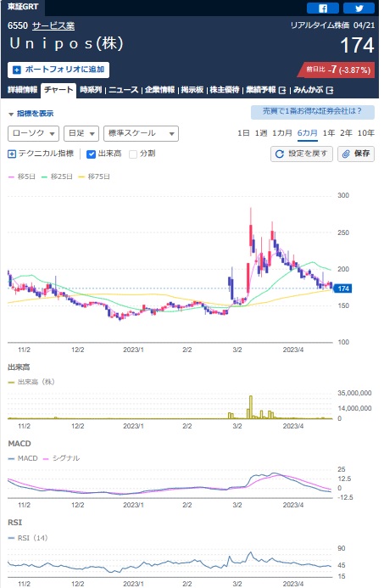384x588 pixels.
Task: Open the ローソク chart type dropdown
Action: (33, 133)
